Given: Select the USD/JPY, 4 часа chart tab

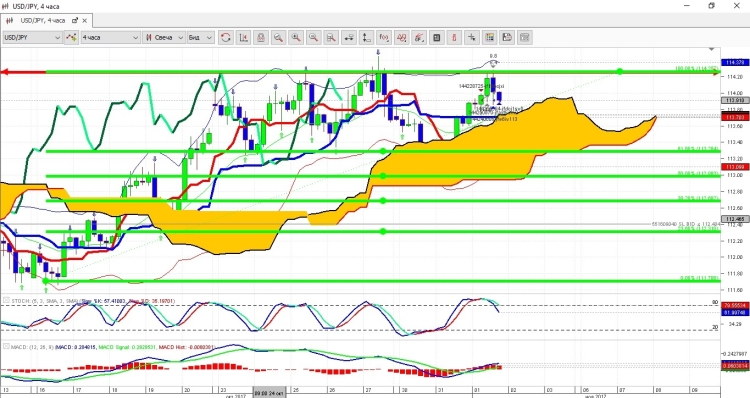Looking at the screenshot, I should coord(42,21).
